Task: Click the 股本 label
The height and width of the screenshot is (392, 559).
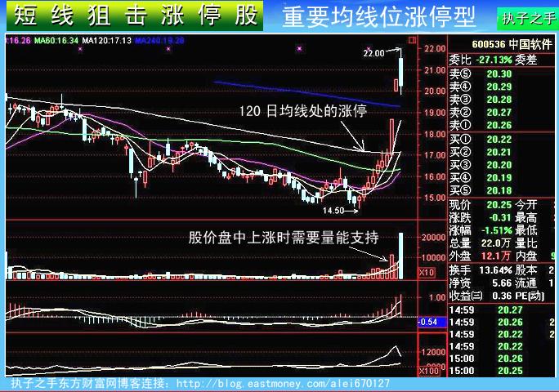Action: pyautogui.click(x=525, y=270)
